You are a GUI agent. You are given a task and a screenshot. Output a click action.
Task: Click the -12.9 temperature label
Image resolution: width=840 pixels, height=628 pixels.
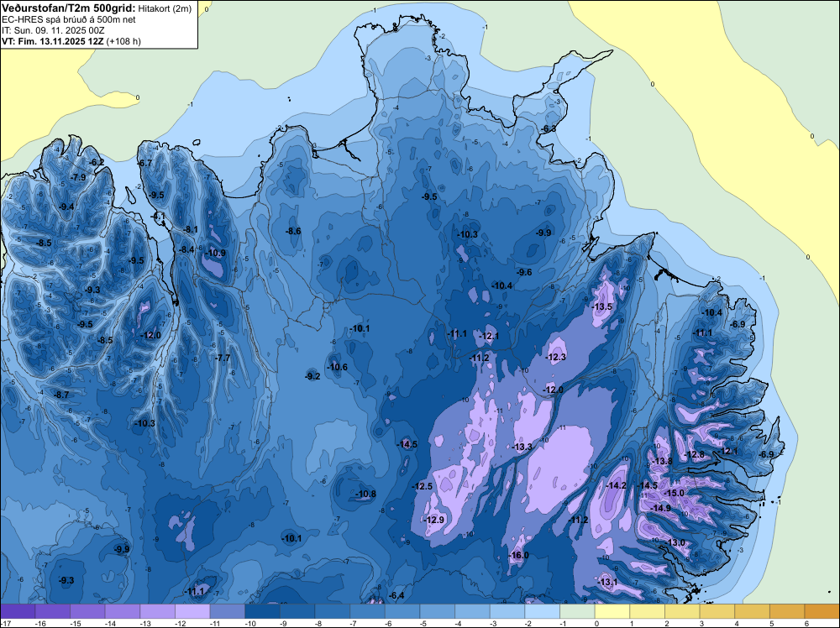pos(434,520)
